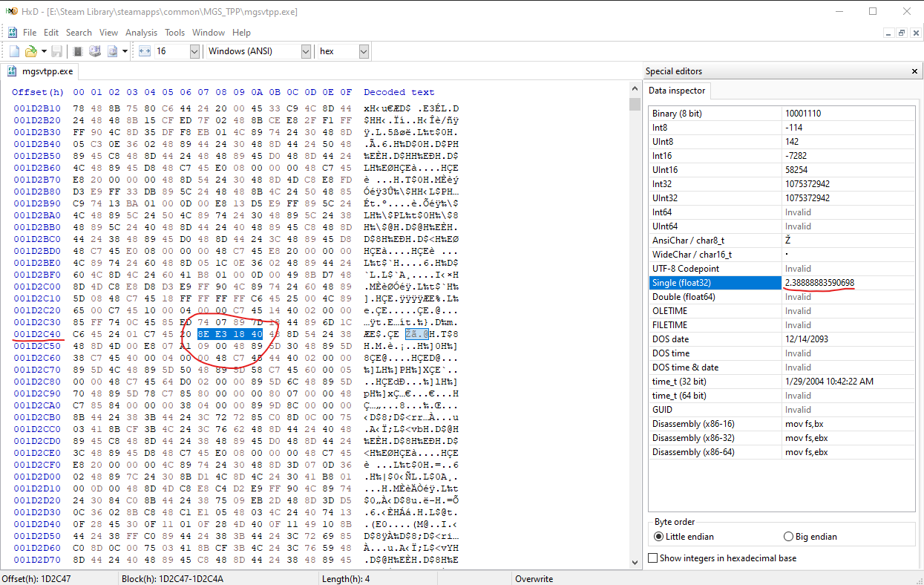
Task: Select Little endian byte order
Action: coord(684,537)
